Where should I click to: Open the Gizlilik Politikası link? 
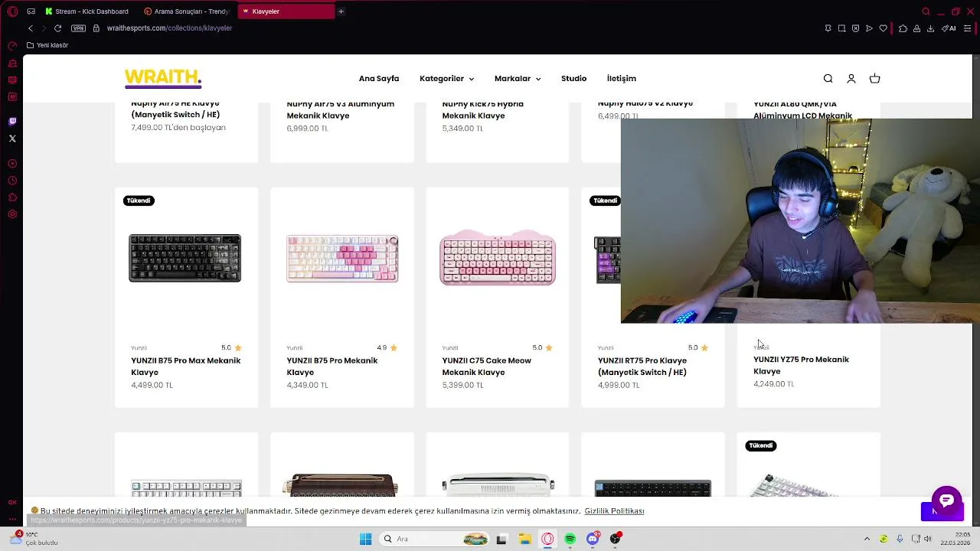point(614,511)
